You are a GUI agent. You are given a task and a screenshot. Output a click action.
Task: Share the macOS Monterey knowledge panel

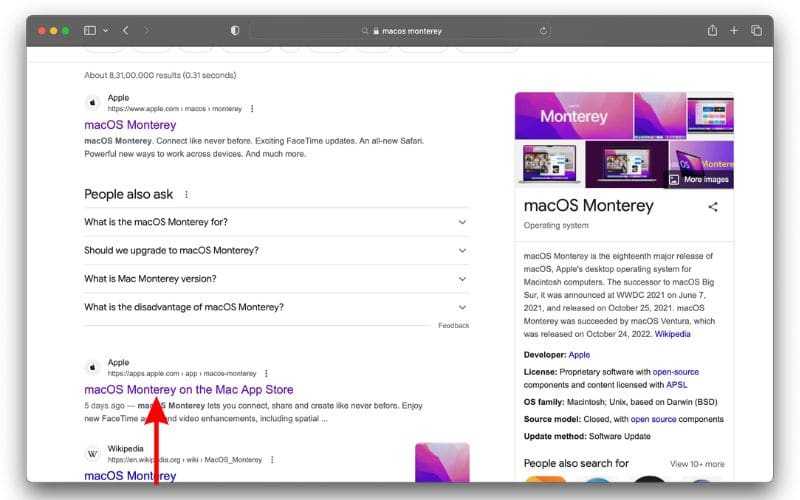713,207
